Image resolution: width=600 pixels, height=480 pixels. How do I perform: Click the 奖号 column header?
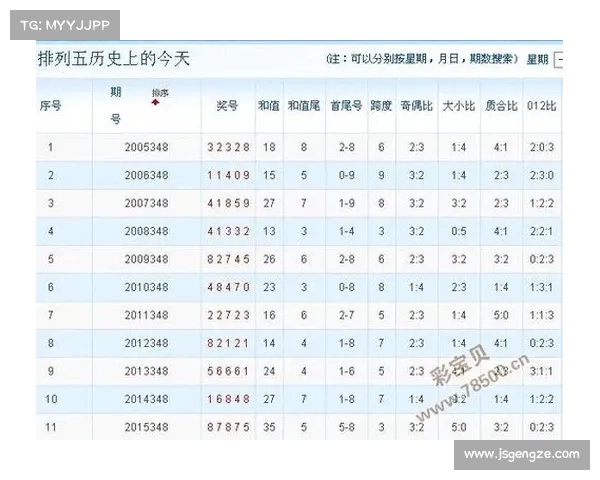tap(227, 106)
